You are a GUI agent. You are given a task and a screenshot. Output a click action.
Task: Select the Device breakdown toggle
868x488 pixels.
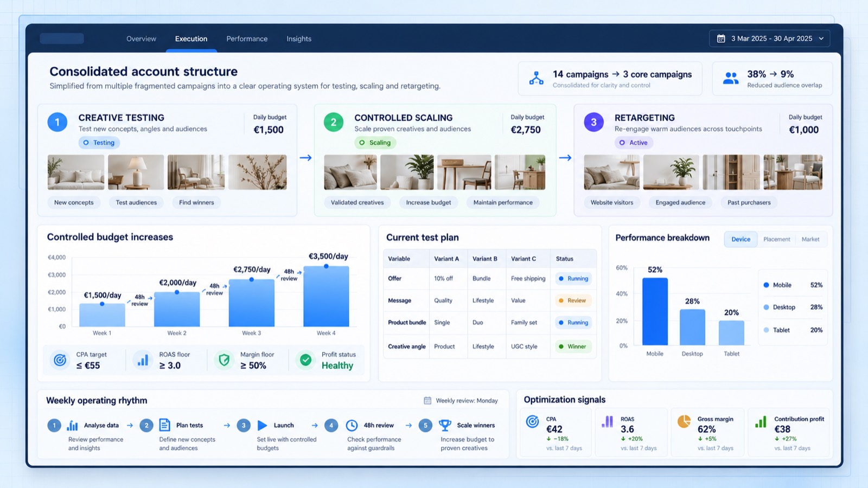pyautogui.click(x=741, y=239)
